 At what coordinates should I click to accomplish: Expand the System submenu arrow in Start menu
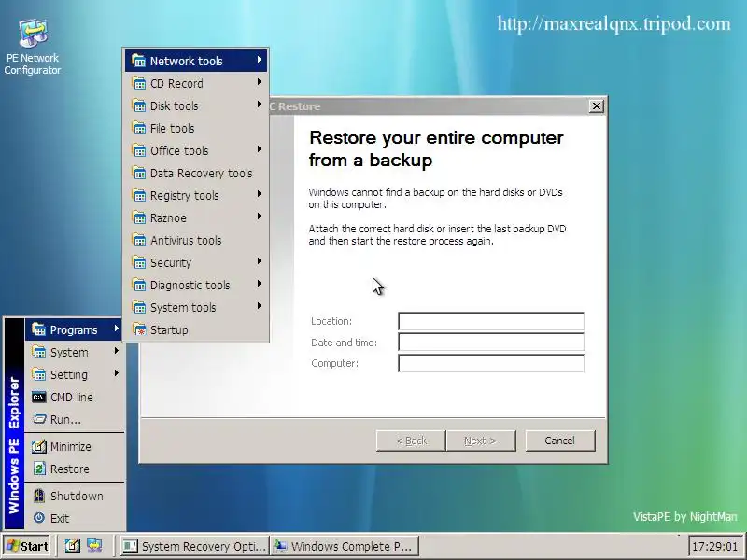tap(116, 351)
